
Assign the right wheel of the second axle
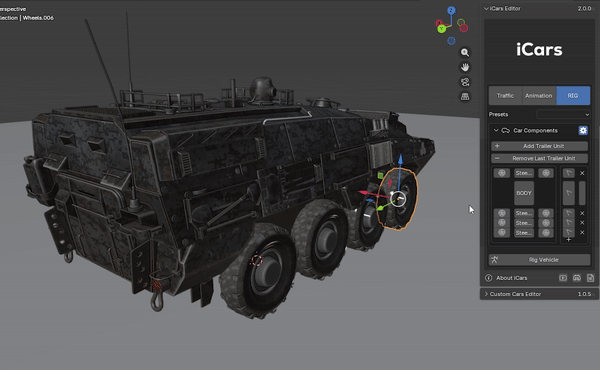546,213
